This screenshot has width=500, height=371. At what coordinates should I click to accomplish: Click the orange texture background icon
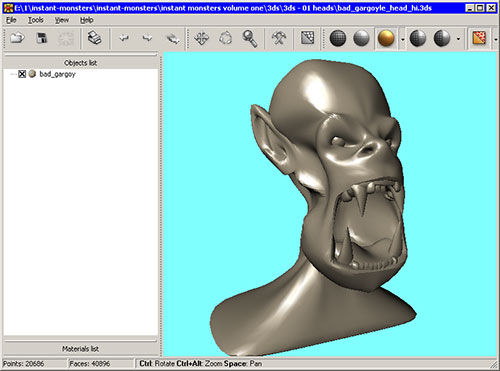point(479,38)
